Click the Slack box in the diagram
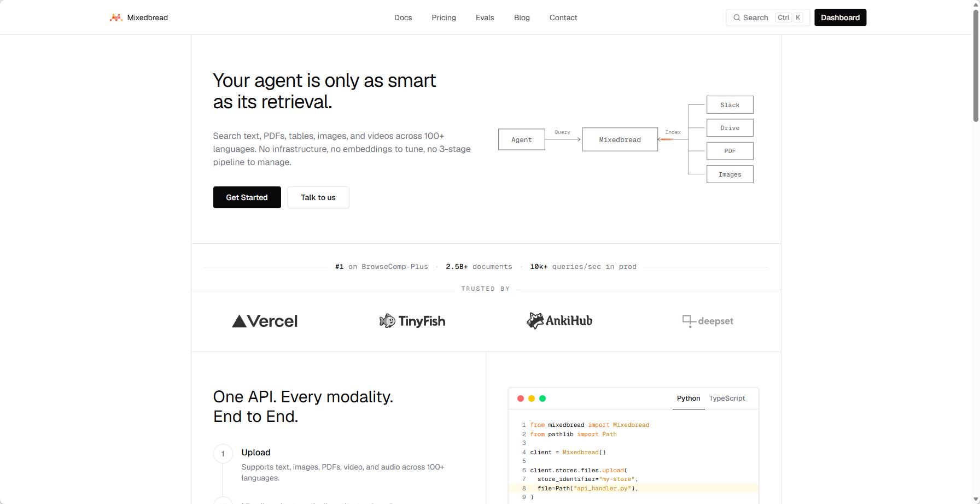Screen dimensions: 980x504 (x=730, y=105)
